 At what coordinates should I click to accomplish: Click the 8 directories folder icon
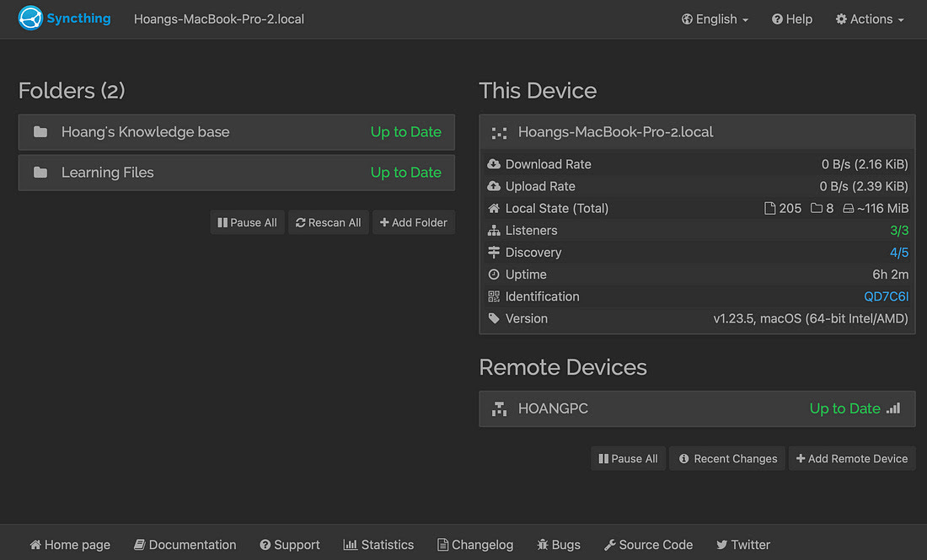pos(817,208)
